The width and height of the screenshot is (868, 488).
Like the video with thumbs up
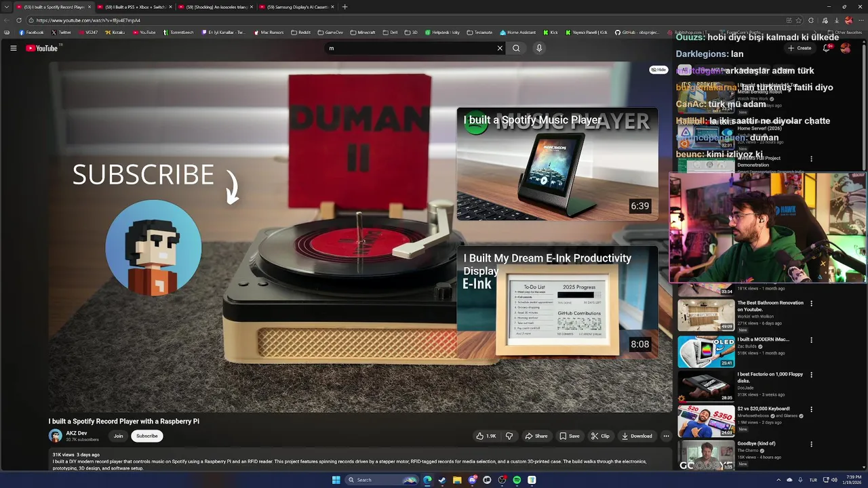pyautogui.click(x=487, y=436)
